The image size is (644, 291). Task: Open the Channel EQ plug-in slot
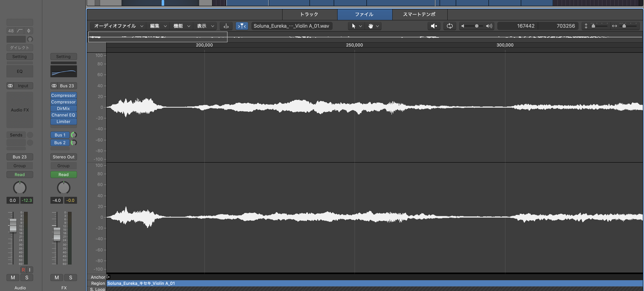point(64,115)
